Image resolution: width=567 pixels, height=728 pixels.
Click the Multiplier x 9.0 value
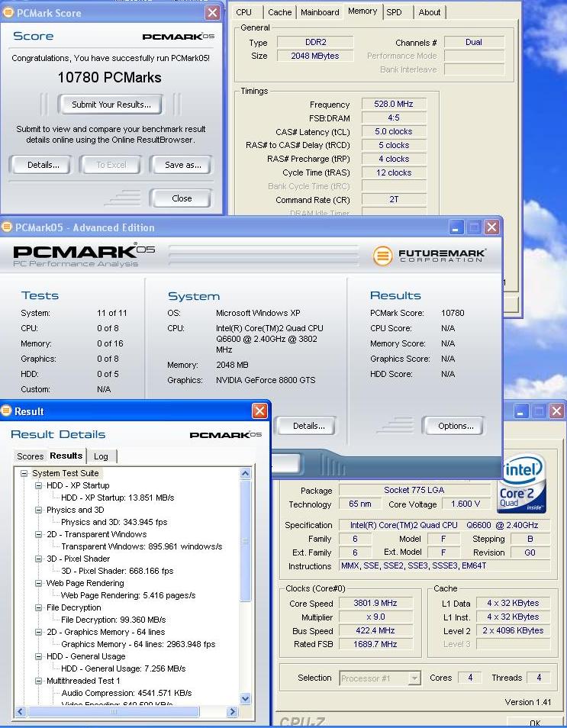[x=375, y=617]
